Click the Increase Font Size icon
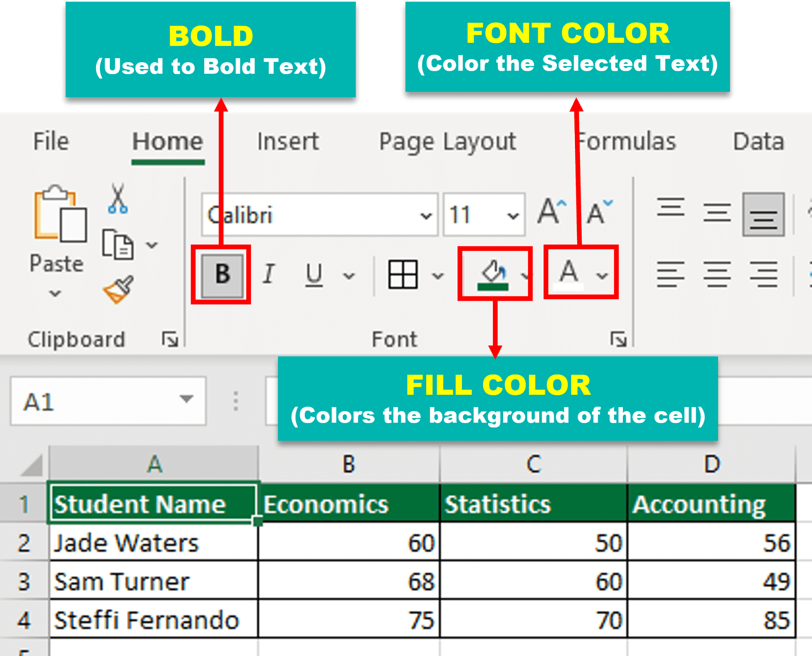812x656 pixels. 552,212
